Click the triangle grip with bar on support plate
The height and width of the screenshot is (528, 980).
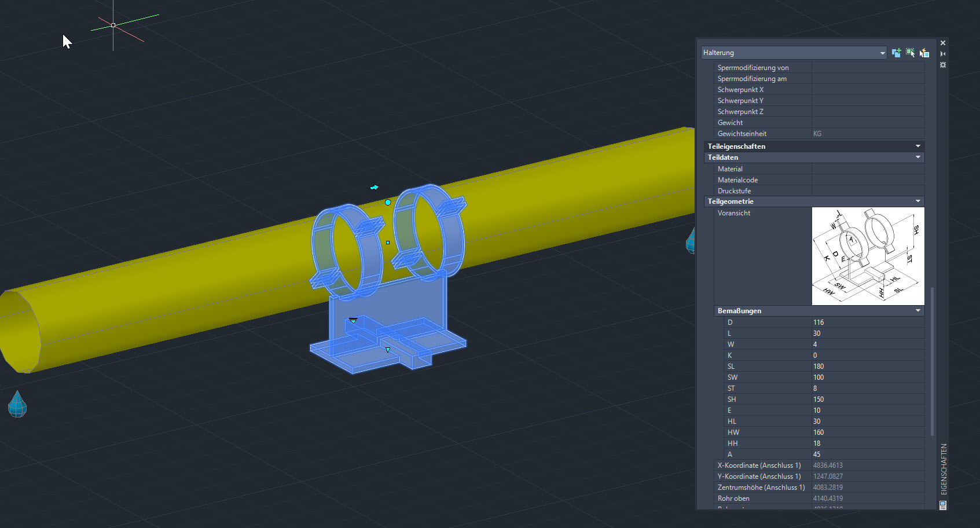353,320
